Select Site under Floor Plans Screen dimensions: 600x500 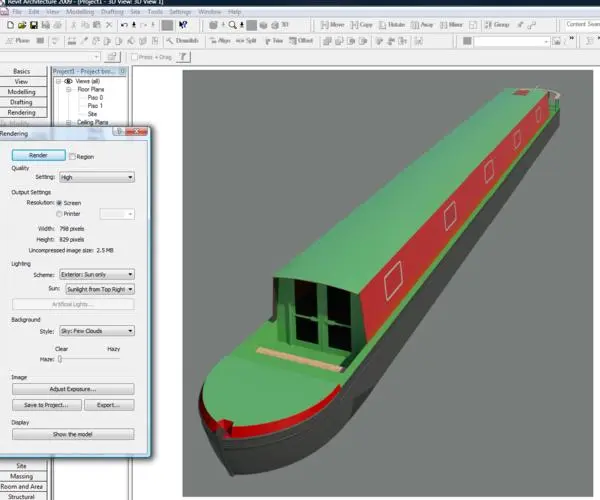coord(93,114)
